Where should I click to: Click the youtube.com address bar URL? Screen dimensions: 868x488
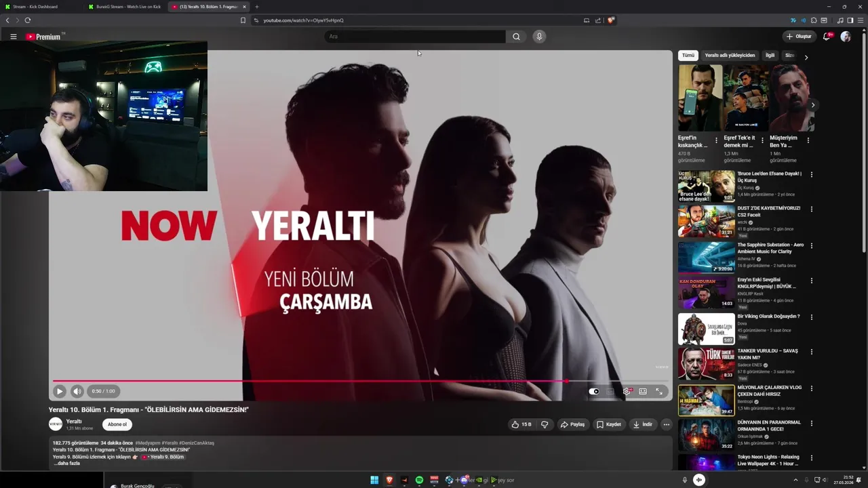click(x=303, y=20)
